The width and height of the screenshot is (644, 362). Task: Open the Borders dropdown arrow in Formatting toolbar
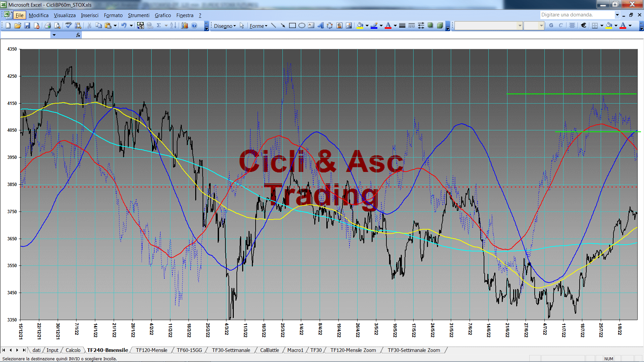pos(602,26)
